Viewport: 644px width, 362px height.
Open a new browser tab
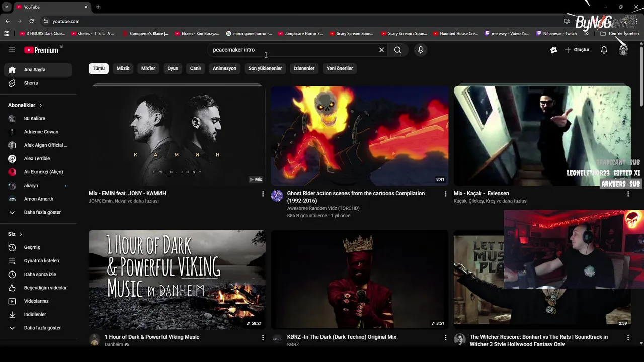coord(98,7)
